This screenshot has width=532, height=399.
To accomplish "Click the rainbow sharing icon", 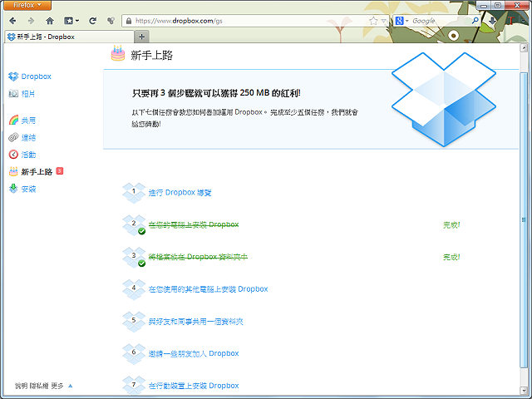I will click(x=13, y=120).
